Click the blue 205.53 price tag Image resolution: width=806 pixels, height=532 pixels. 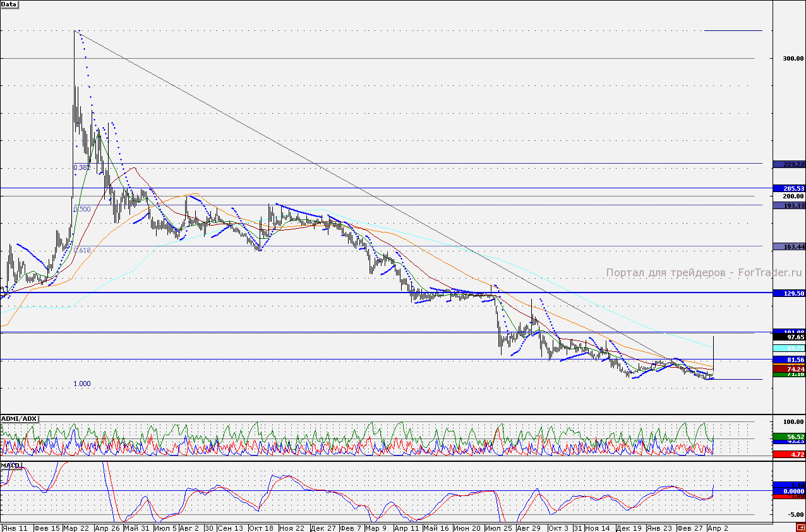[x=788, y=188]
